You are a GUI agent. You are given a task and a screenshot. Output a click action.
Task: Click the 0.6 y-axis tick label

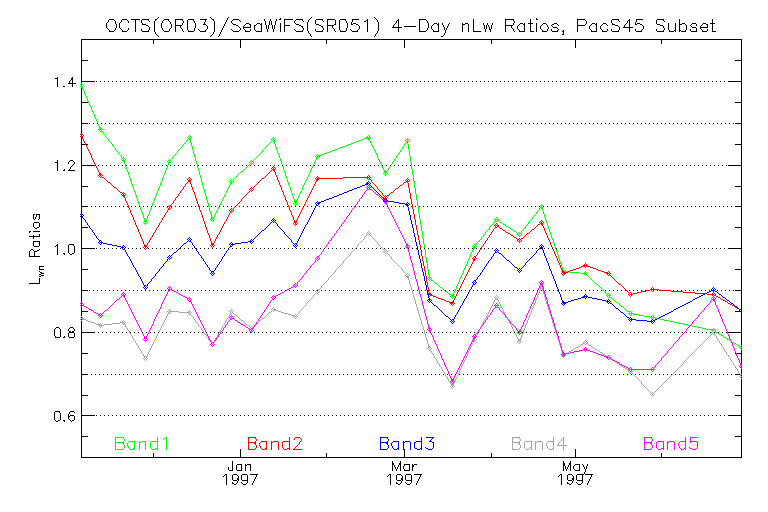[x=65, y=416]
